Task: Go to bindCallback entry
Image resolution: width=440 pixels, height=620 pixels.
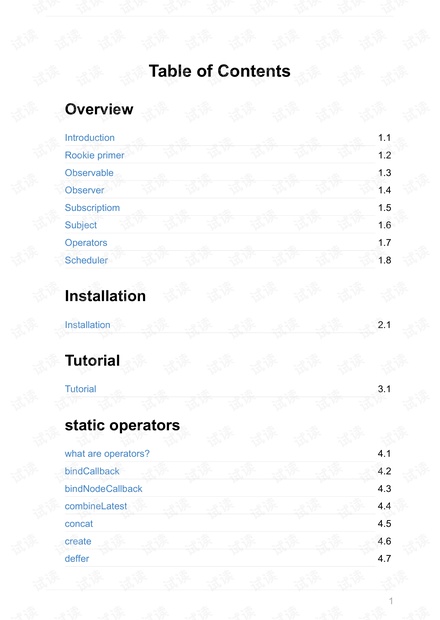Action: point(92,471)
